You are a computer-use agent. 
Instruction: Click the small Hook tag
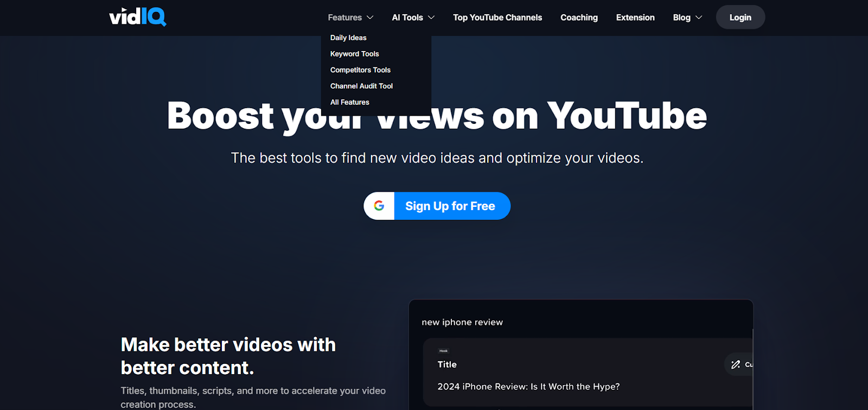pos(444,351)
